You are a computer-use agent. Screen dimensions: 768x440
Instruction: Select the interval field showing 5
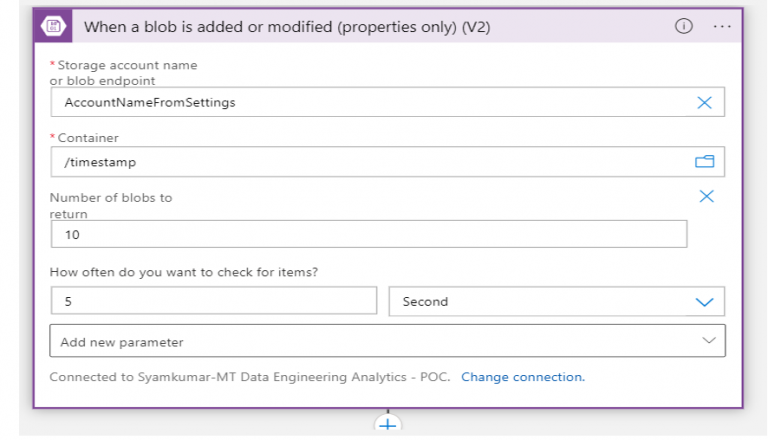click(213, 301)
